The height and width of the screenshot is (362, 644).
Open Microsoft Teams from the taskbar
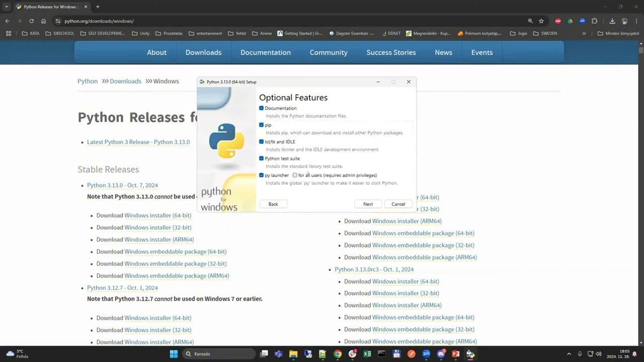point(279,354)
